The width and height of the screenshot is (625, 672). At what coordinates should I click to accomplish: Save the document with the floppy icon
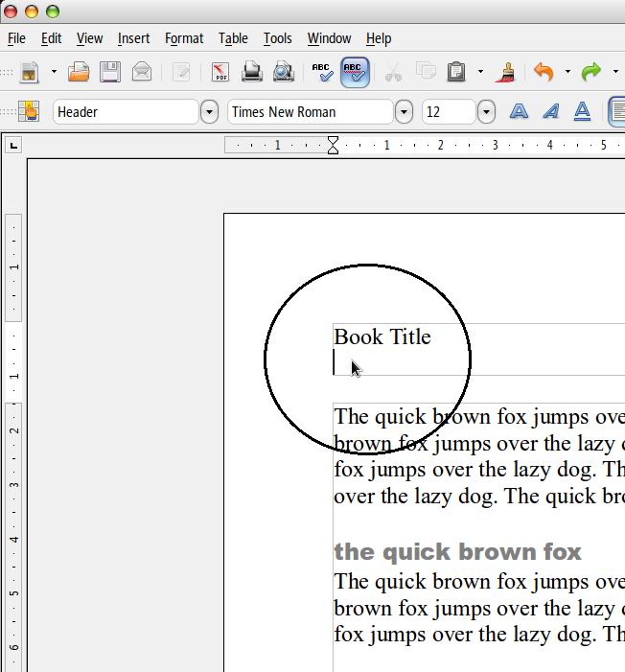tap(110, 72)
